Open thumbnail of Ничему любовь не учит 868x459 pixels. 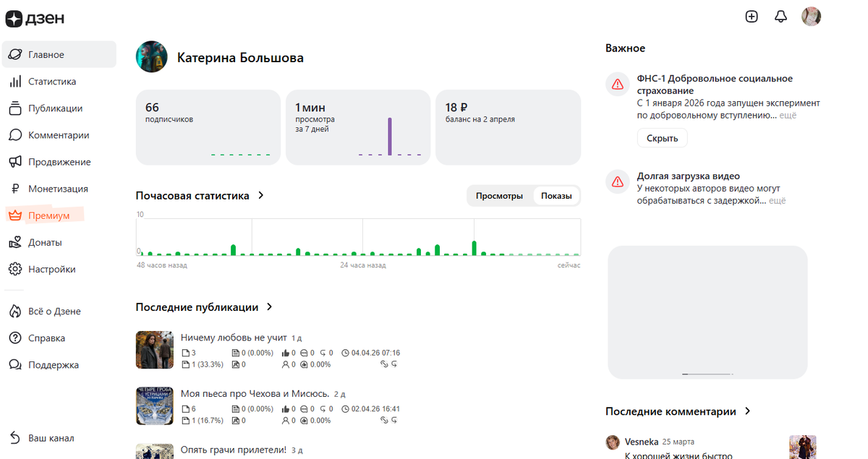point(155,350)
